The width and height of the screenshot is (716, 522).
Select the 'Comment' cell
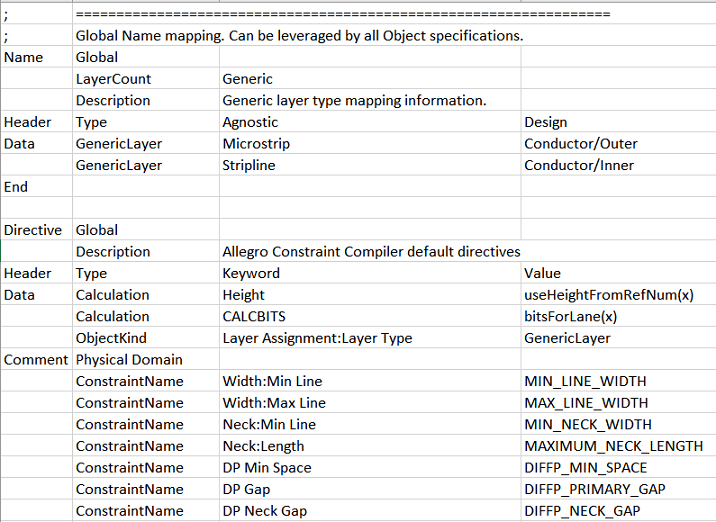coord(36,359)
